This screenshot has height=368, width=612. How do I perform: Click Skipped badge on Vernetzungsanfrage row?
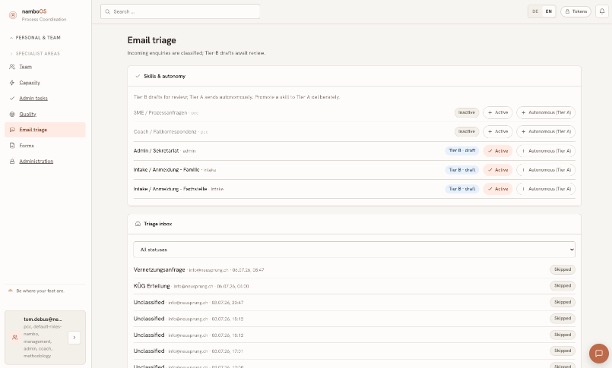click(x=562, y=270)
